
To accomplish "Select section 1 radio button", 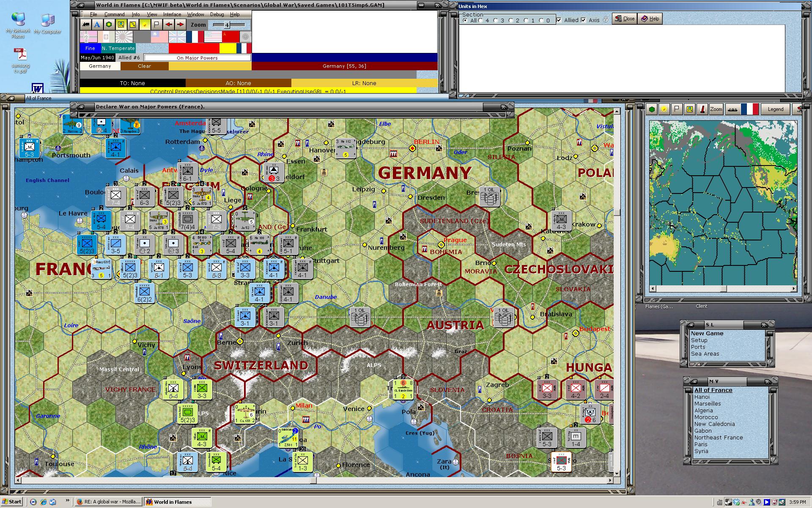I will (526, 20).
